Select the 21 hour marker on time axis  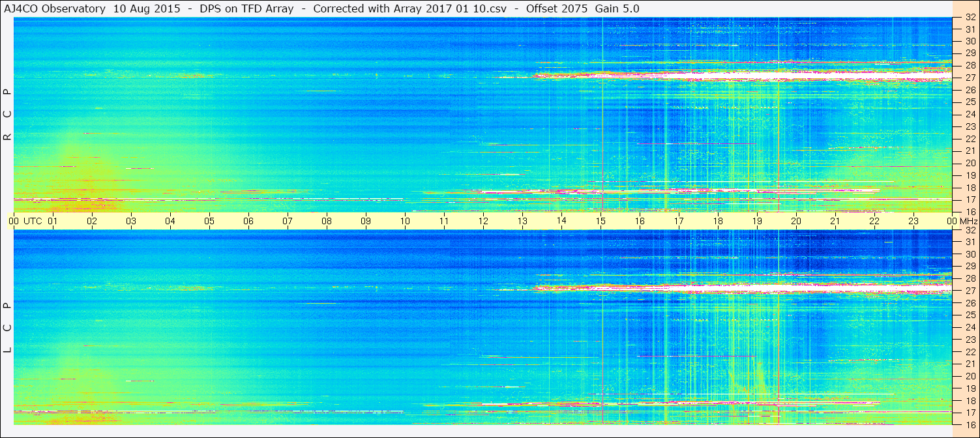tap(835, 221)
